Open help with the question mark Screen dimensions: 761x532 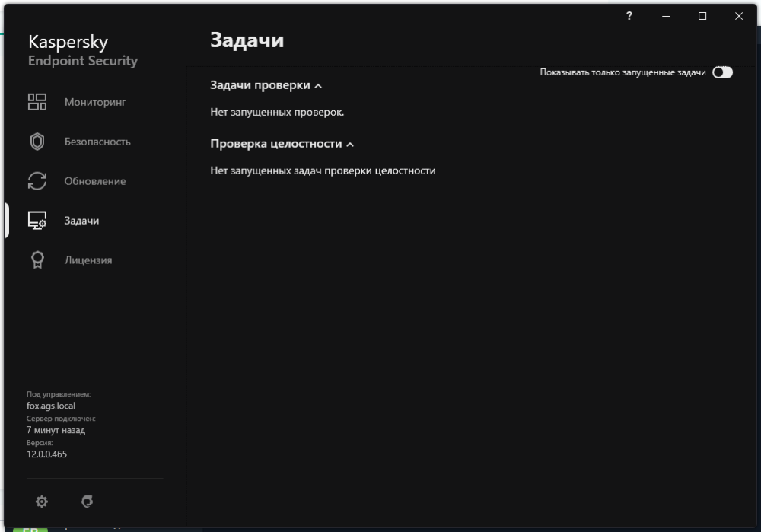629,16
